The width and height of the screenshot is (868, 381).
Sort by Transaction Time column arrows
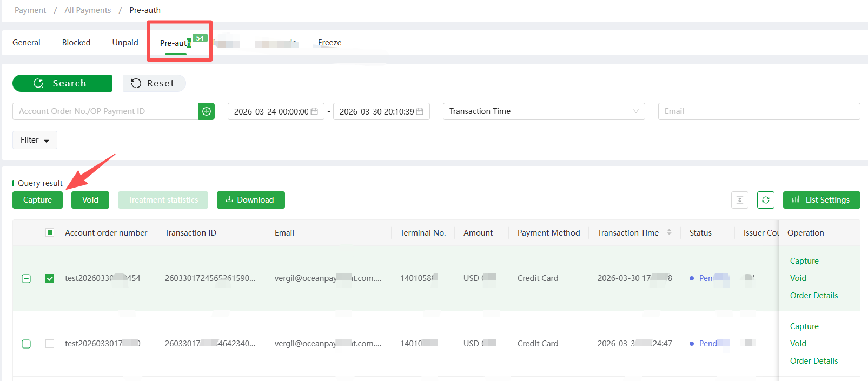tap(669, 232)
